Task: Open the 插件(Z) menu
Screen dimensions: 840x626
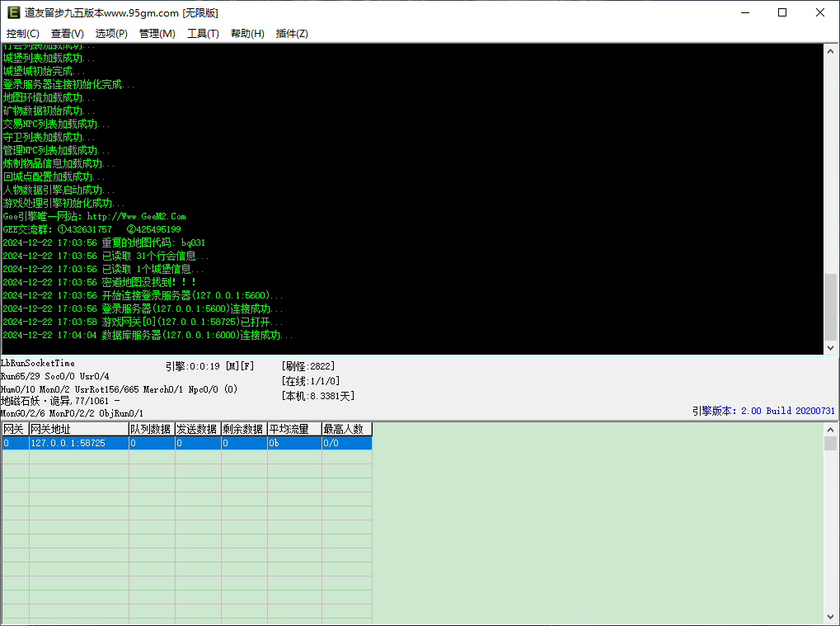Action: tap(292, 33)
